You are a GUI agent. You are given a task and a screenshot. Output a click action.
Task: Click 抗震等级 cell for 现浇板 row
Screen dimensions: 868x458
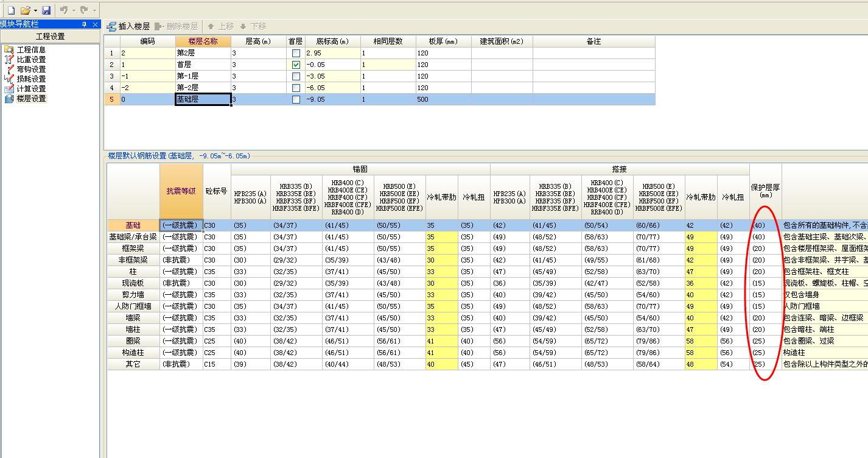(181, 283)
